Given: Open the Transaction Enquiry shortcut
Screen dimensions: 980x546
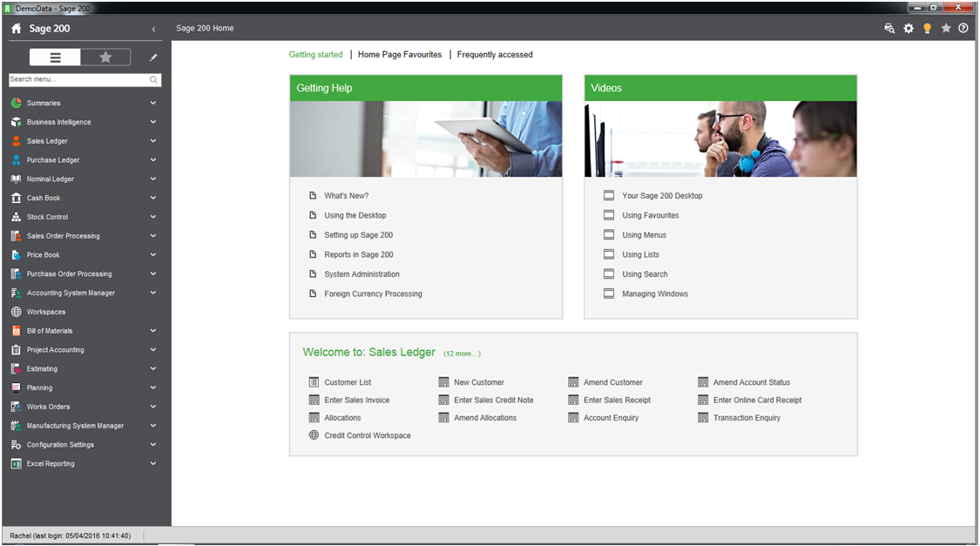Looking at the screenshot, I should coord(747,418).
